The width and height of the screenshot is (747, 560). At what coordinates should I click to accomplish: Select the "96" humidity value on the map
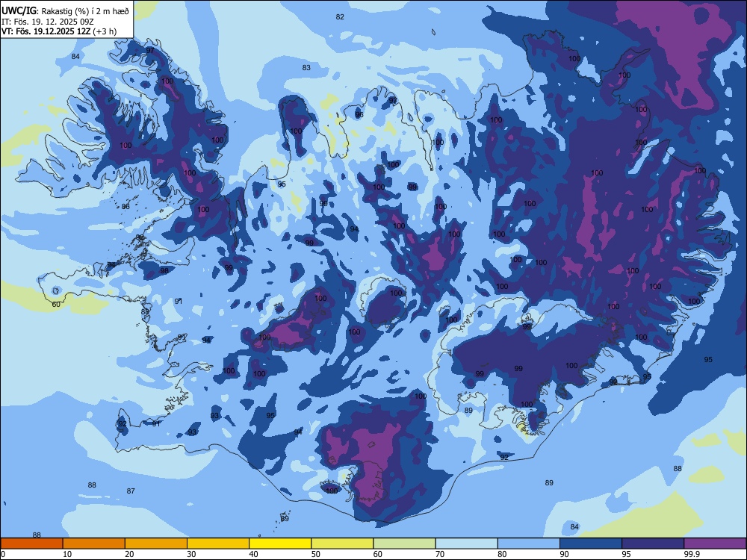click(359, 115)
